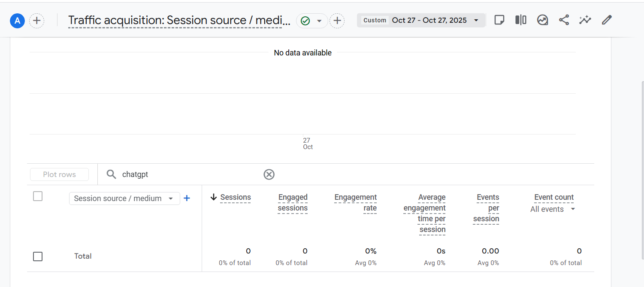Image resolution: width=644 pixels, height=287 pixels.
Task: Add secondary dimension with blue plus
Action: (187, 198)
